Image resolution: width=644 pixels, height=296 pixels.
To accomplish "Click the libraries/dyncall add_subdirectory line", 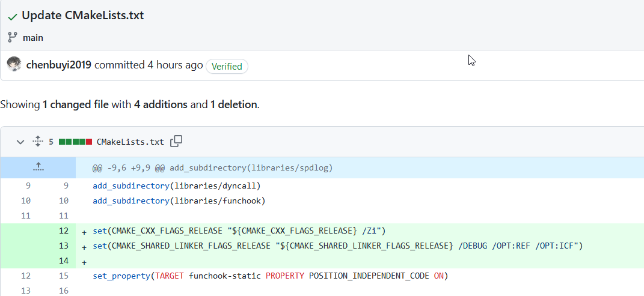I will tap(177, 186).
